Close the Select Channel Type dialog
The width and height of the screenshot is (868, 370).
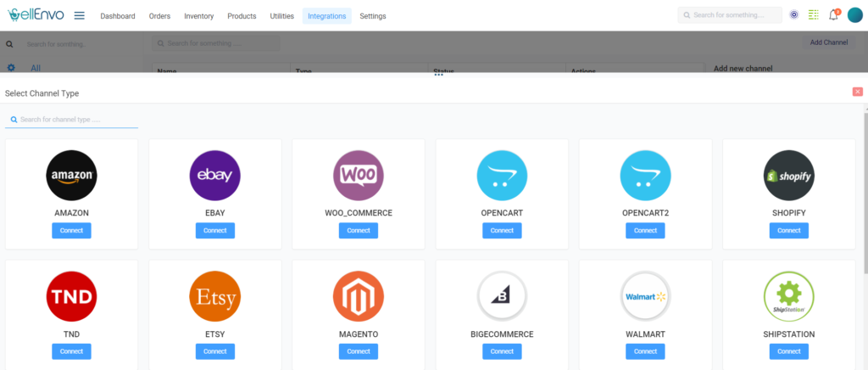pyautogui.click(x=857, y=92)
